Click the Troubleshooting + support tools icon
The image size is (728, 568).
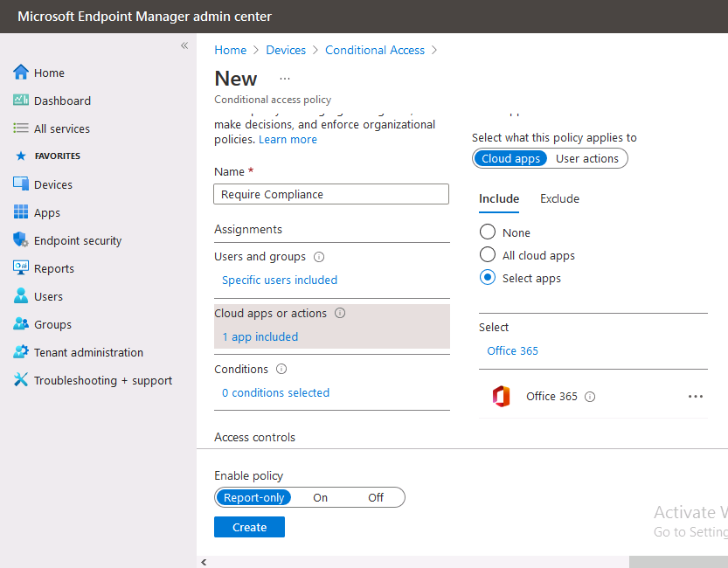(20, 379)
